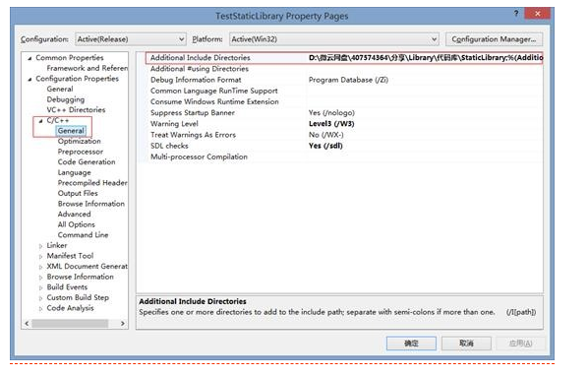Expand the lower Browse Information node
This screenshot has width=588, height=376.
pyautogui.click(x=40, y=278)
